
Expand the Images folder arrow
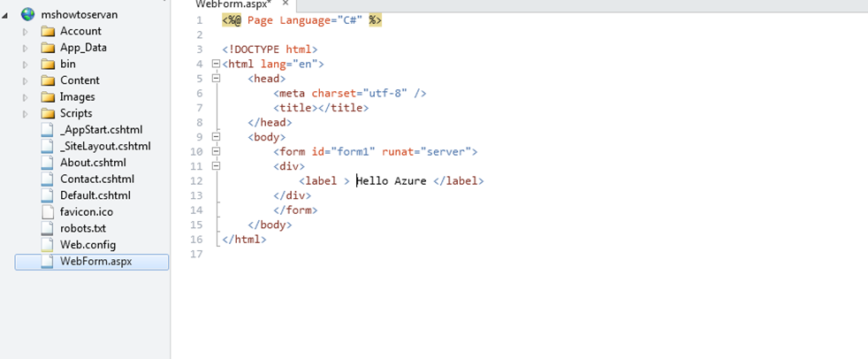(x=26, y=97)
